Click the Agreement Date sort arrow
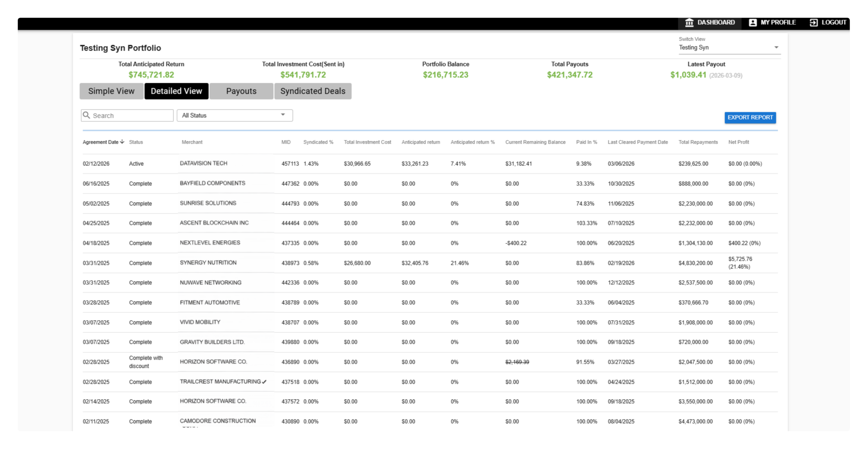This screenshot has height=449, width=868. pyautogui.click(x=122, y=142)
